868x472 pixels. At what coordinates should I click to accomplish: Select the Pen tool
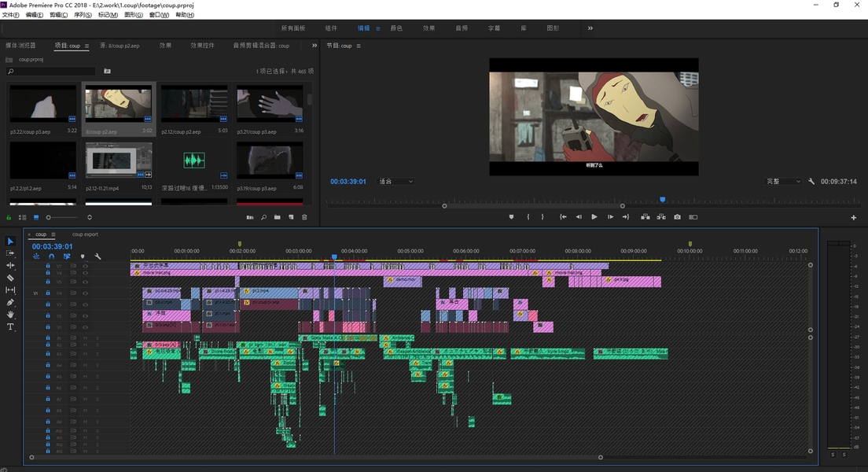pos(10,303)
